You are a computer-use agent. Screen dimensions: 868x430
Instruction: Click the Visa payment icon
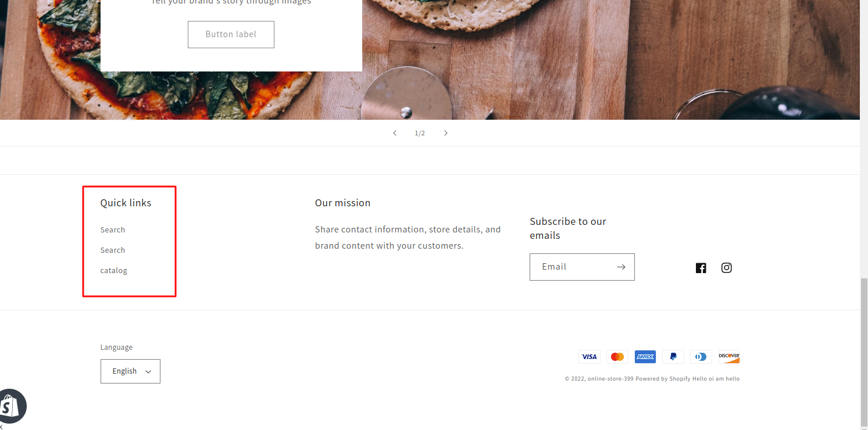click(x=590, y=357)
